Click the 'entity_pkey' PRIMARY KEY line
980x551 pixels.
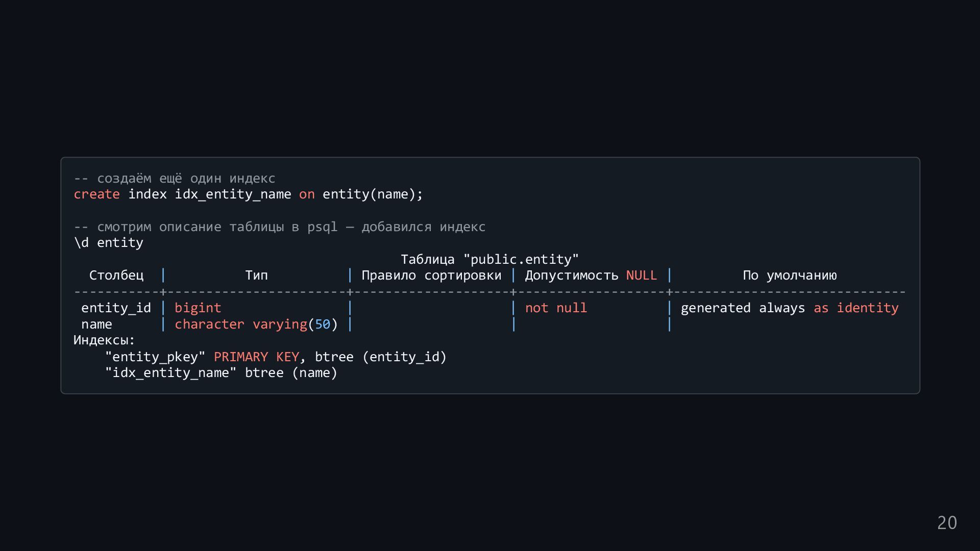click(276, 357)
